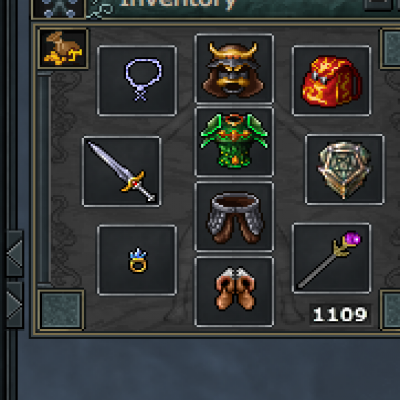The height and width of the screenshot is (400, 400).
Task: Click the bottom-right teal square button
Action: click(391, 310)
